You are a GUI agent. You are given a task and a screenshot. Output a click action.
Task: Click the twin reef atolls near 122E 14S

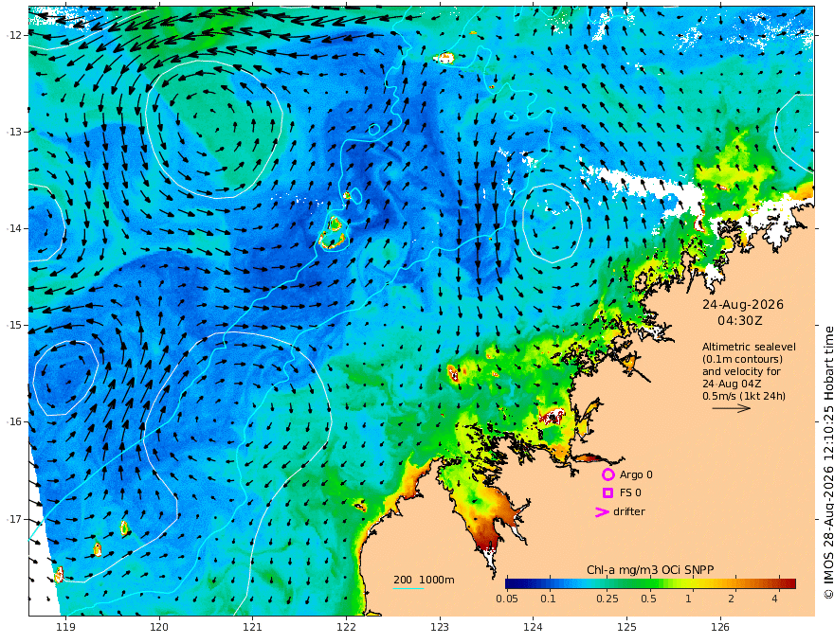coord(334,233)
